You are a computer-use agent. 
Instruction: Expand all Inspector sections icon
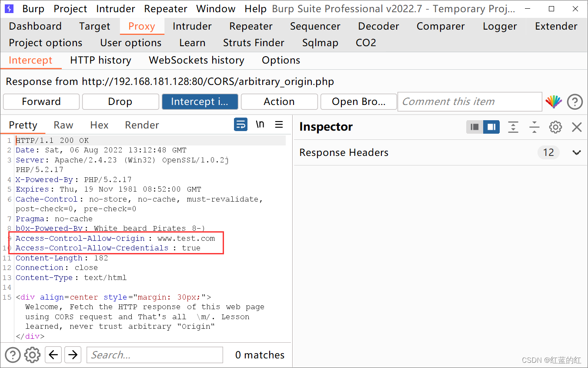(x=513, y=127)
